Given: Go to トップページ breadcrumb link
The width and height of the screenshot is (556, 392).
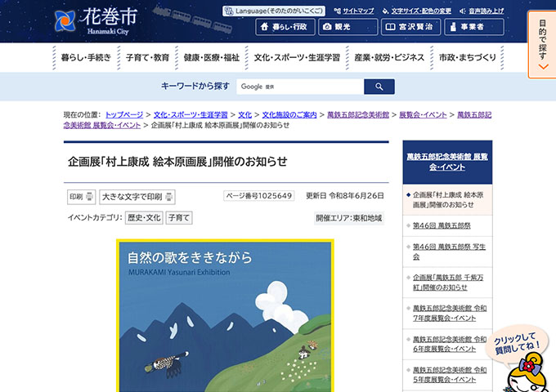Looking at the screenshot, I should (x=124, y=114).
